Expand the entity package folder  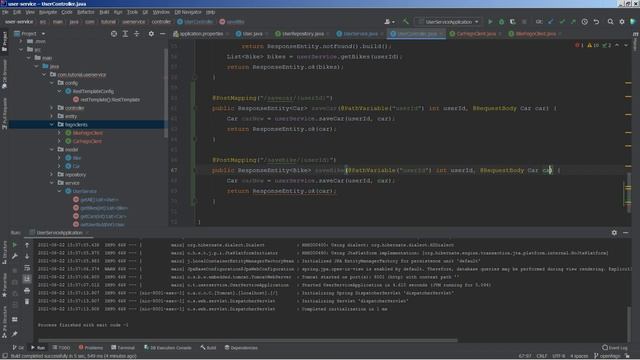[x=52, y=116]
